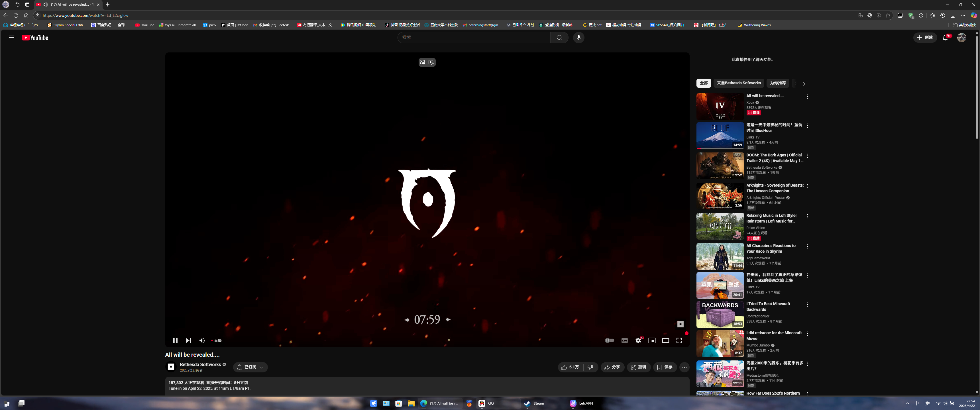Toggle the autoplay switch in the player
The height and width of the screenshot is (410, 980).
[610, 340]
